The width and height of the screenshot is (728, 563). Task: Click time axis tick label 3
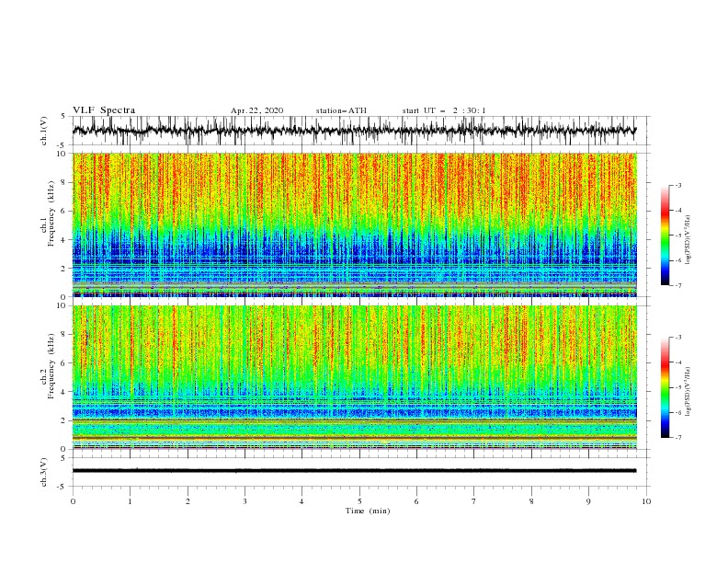click(x=245, y=501)
